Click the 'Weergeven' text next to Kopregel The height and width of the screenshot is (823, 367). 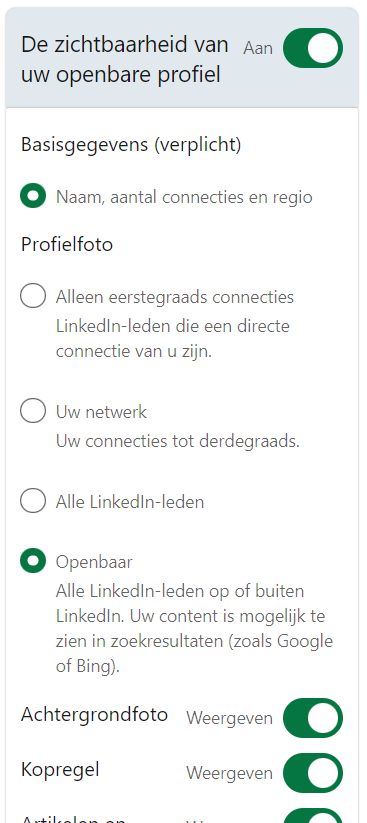tap(229, 773)
